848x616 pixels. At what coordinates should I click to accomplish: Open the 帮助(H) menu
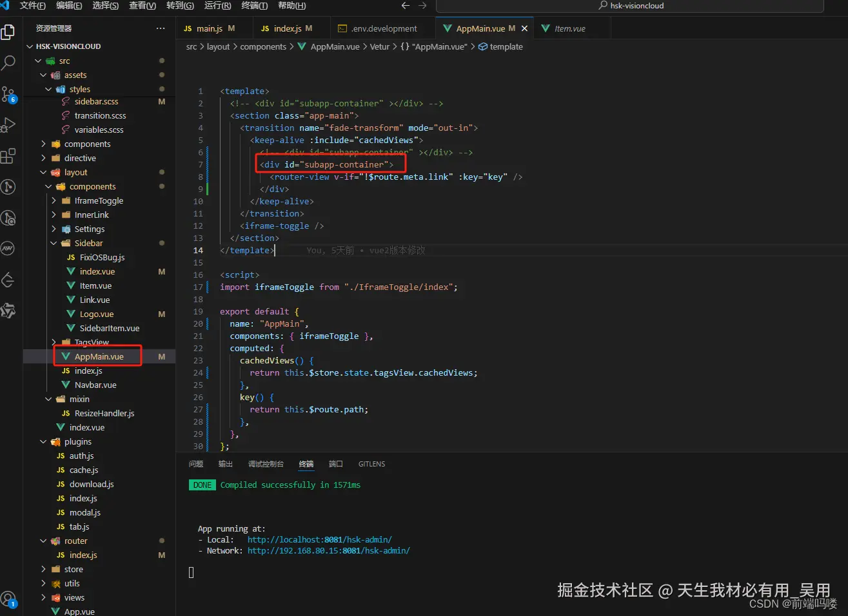click(x=292, y=6)
